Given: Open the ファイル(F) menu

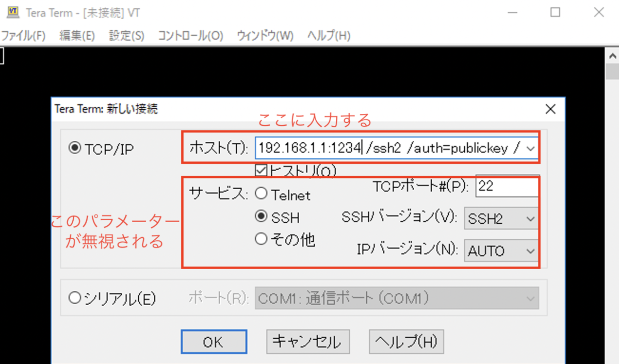Looking at the screenshot, I should [23, 36].
